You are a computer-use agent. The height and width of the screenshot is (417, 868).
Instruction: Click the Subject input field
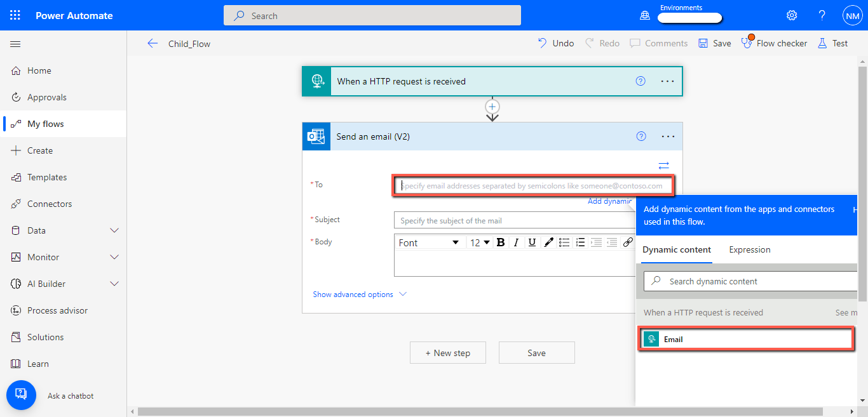click(x=515, y=220)
